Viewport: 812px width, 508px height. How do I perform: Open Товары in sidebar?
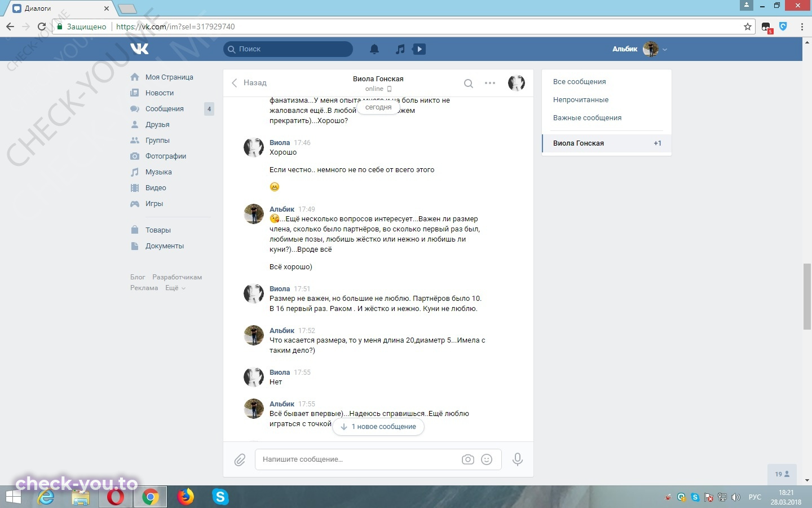(x=158, y=230)
